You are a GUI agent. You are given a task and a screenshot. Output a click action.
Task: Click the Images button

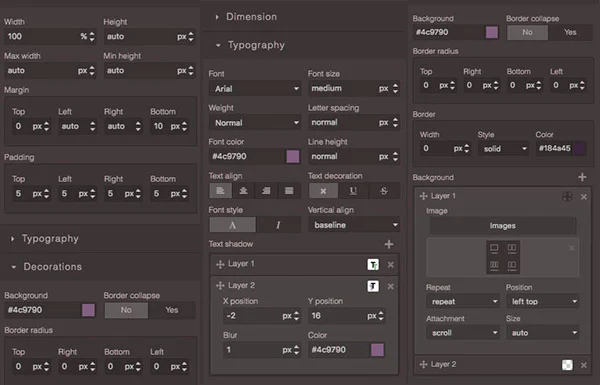click(x=502, y=226)
